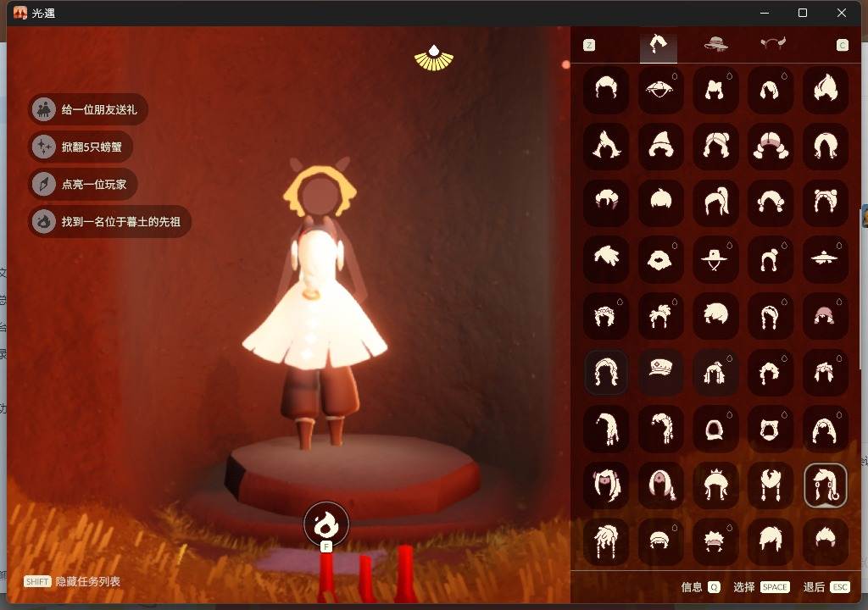Switch to the horns headpiece tab
This screenshot has height=610, width=868.
click(773, 44)
